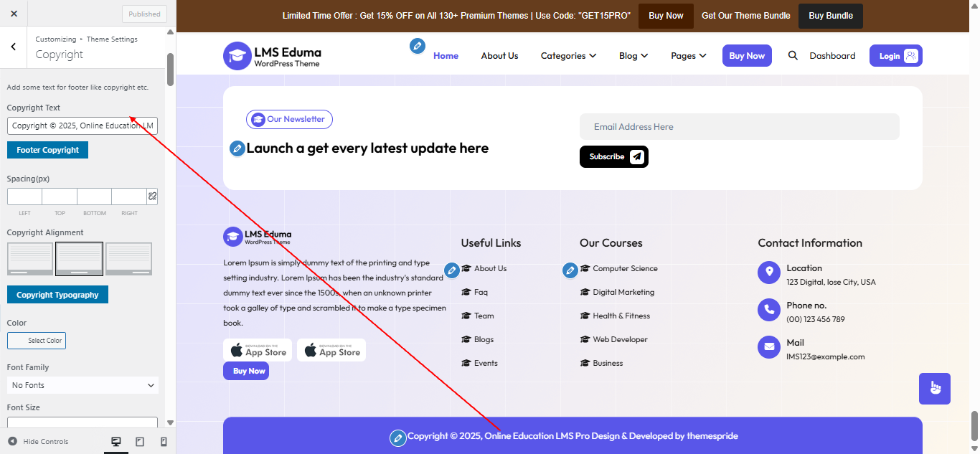Select the center Copyright Alignment option
Image resolution: width=980 pixels, height=454 pixels.
point(79,258)
